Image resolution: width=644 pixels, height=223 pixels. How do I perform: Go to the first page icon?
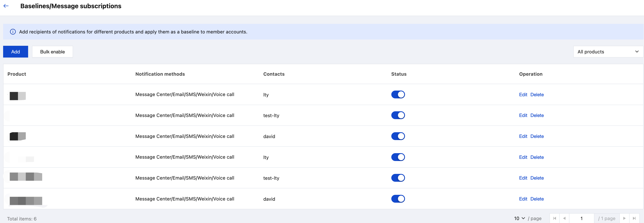555,218
